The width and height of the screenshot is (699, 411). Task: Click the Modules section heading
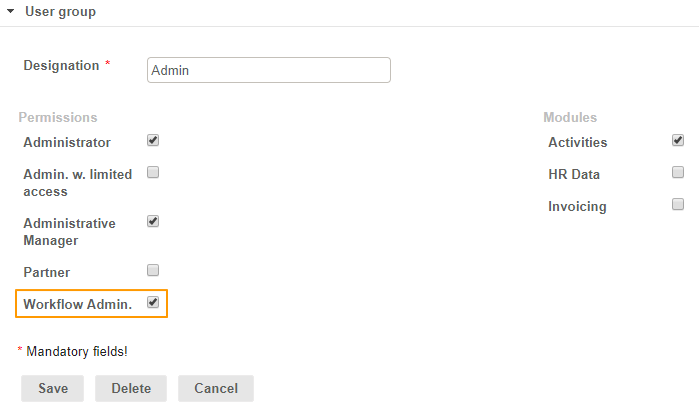coord(570,117)
